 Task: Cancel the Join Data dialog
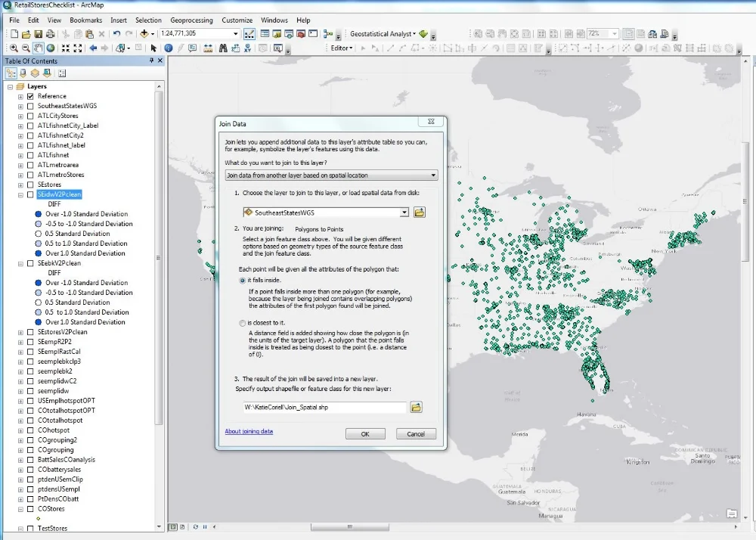click(x=416, y=434)
